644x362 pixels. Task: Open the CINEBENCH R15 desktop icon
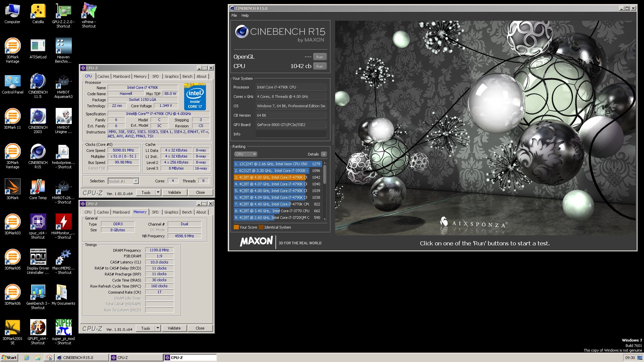pyautogui.click(x=38, y=156)
